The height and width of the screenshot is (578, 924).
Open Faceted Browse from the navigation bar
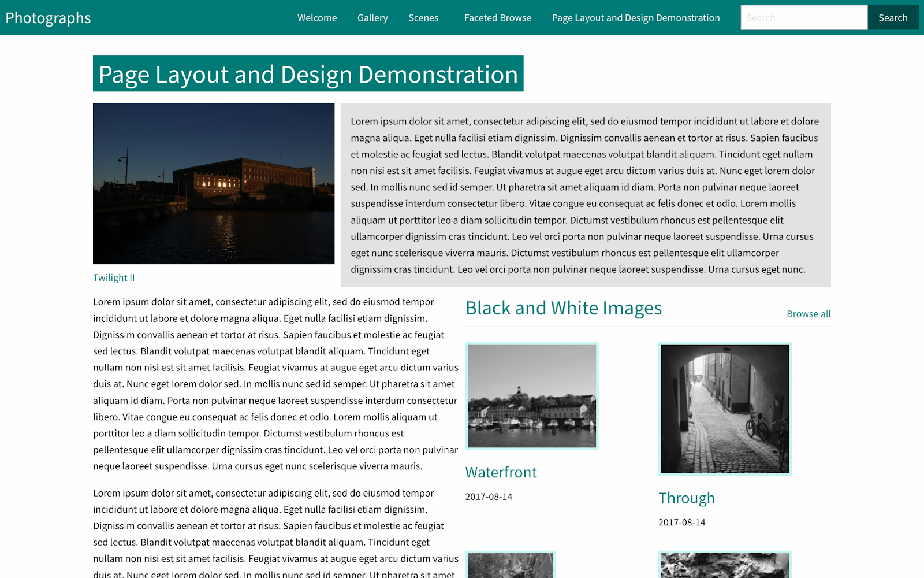point(498,18)
